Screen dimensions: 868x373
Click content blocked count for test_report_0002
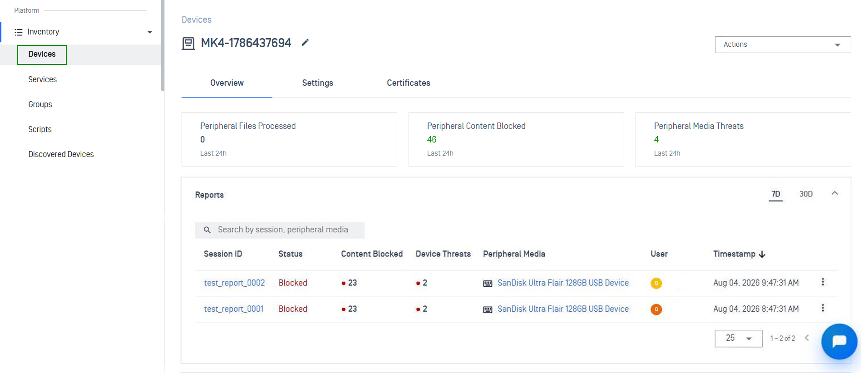(350, 283)
